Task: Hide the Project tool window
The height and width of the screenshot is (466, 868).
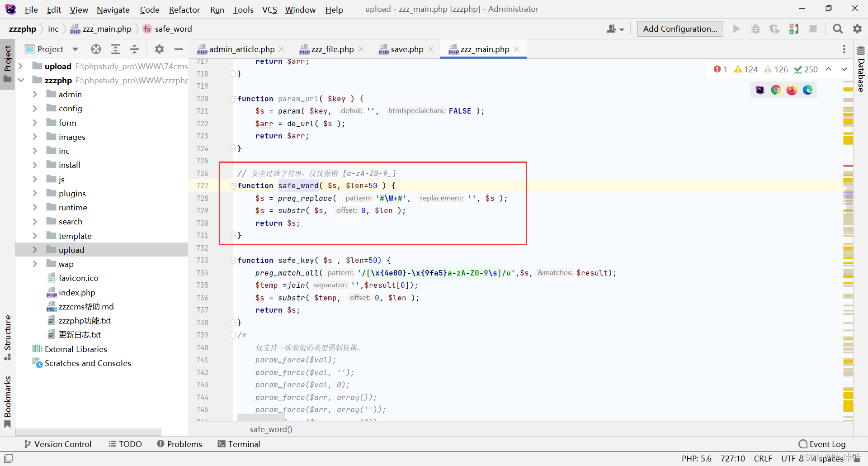Action: click(x=179, y=49)
